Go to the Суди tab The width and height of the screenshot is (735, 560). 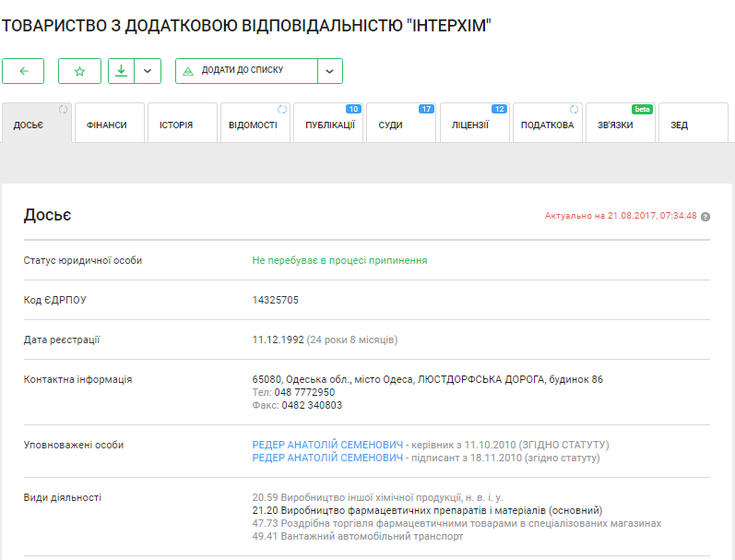[390, 125]
